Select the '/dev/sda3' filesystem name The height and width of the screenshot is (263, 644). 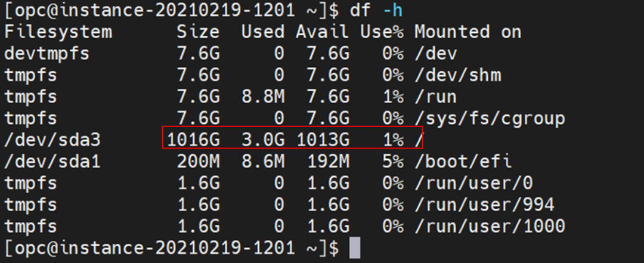[x=52, y=141]
